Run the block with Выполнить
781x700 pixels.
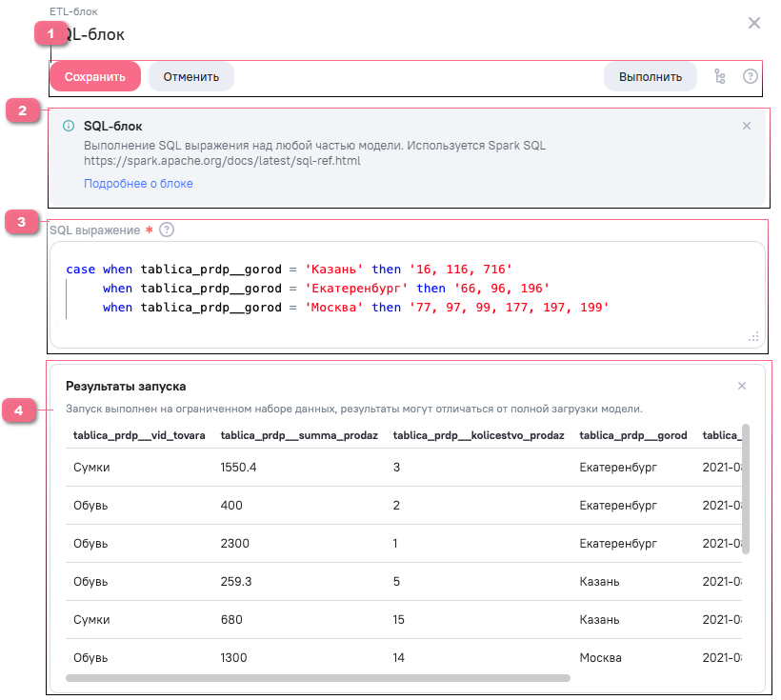tap(650, 77)
